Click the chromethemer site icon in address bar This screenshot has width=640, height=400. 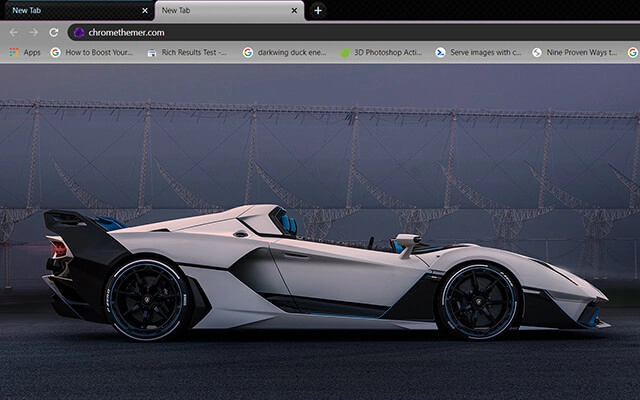(x=79, y=33)
